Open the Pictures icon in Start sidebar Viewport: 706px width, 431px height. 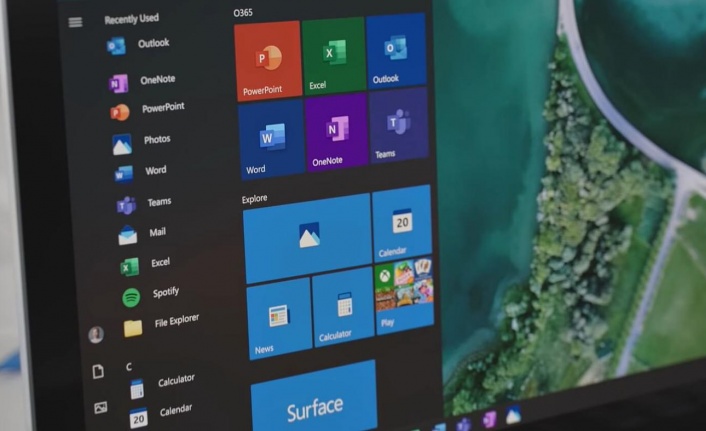pyautogui.click(x=100, y=408)
